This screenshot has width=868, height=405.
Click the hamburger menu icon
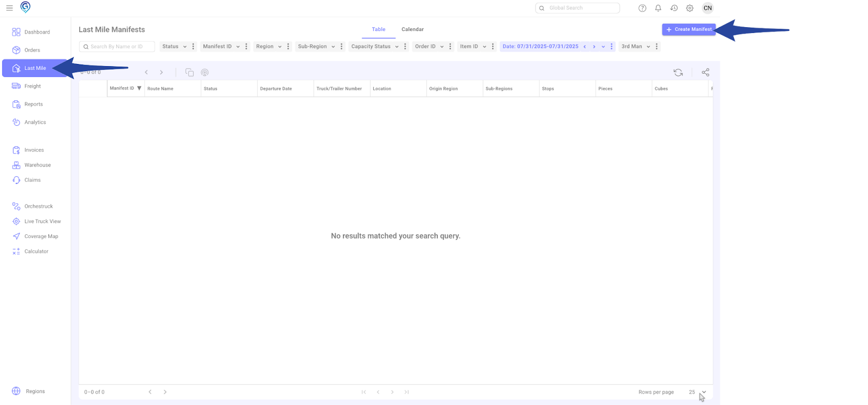[9, 8]
